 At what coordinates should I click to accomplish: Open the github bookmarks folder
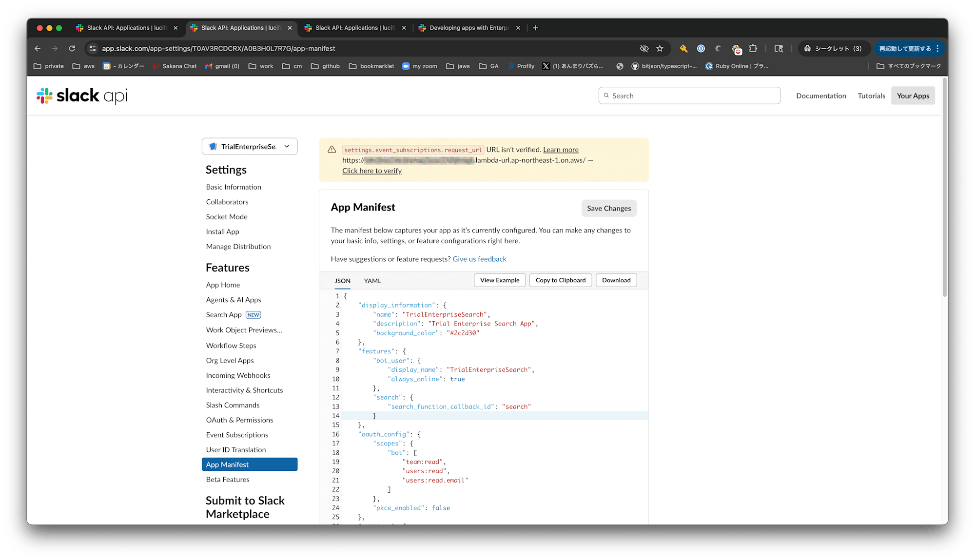click(x=325, y=66)
